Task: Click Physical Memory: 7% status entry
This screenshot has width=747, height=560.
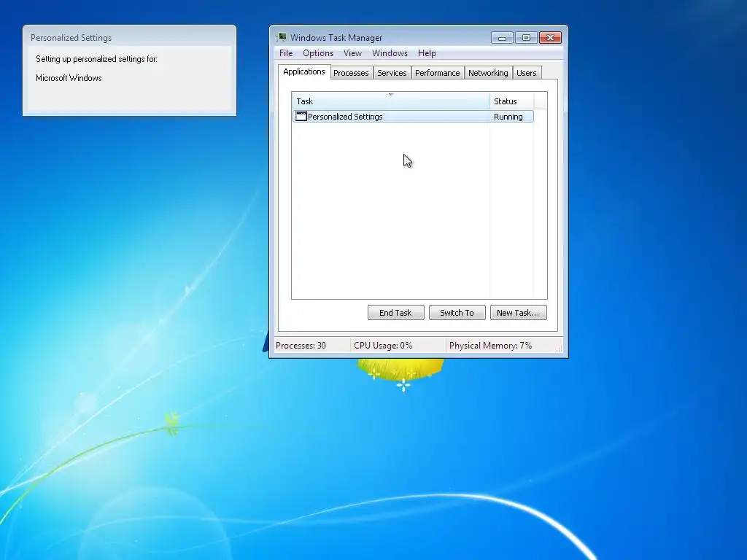Action: pos(490,346)
